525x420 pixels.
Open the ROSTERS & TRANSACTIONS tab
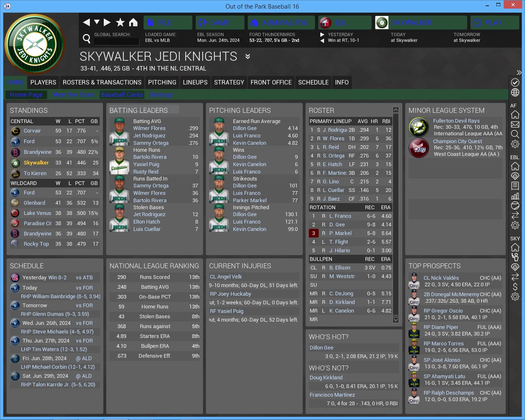pyautogui.click(x=102, y=82)
